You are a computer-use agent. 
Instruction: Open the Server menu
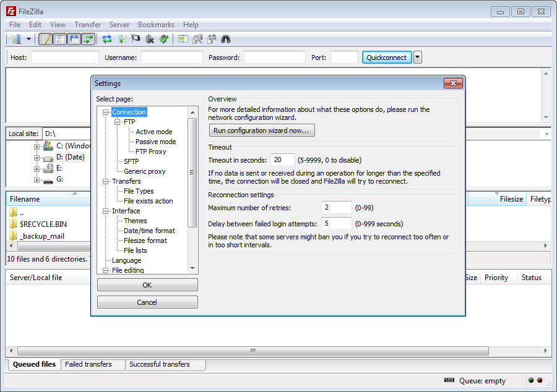[x=119, y=25]
